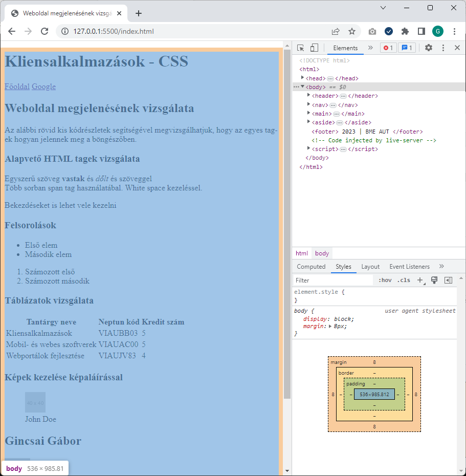Image resolution: width=466 pixels, height=476 pixels.
Task: Show more sidebar tabs chevron
Action: click(441, 266)
